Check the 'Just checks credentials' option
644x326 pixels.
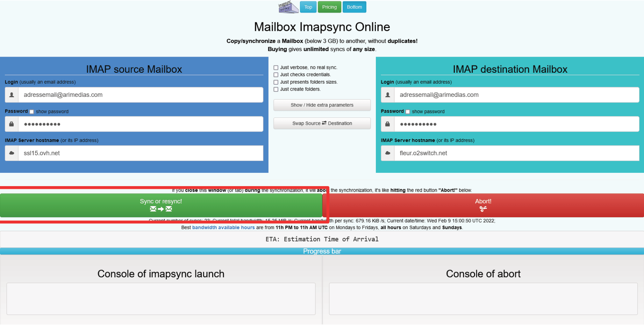point(276,75)
